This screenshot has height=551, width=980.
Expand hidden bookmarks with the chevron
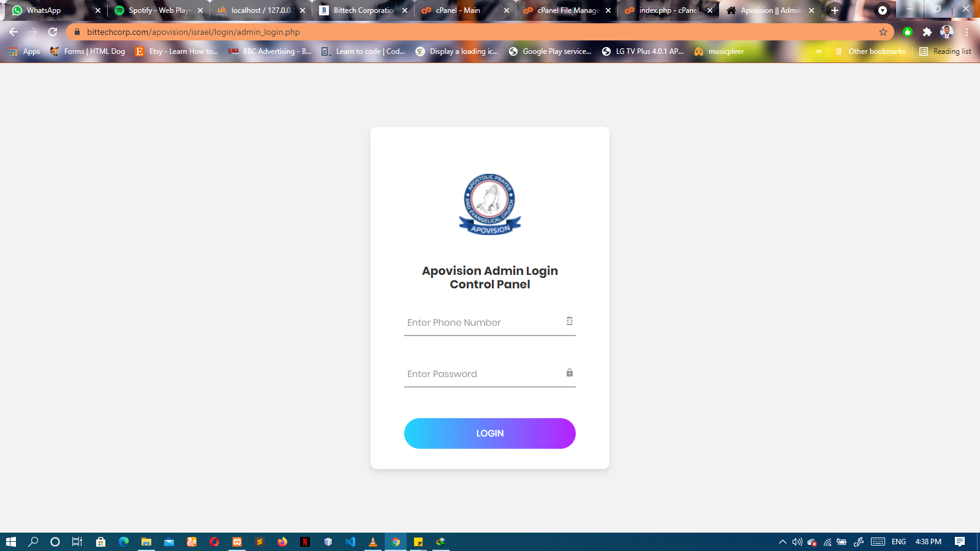click(x=820, y=51)
